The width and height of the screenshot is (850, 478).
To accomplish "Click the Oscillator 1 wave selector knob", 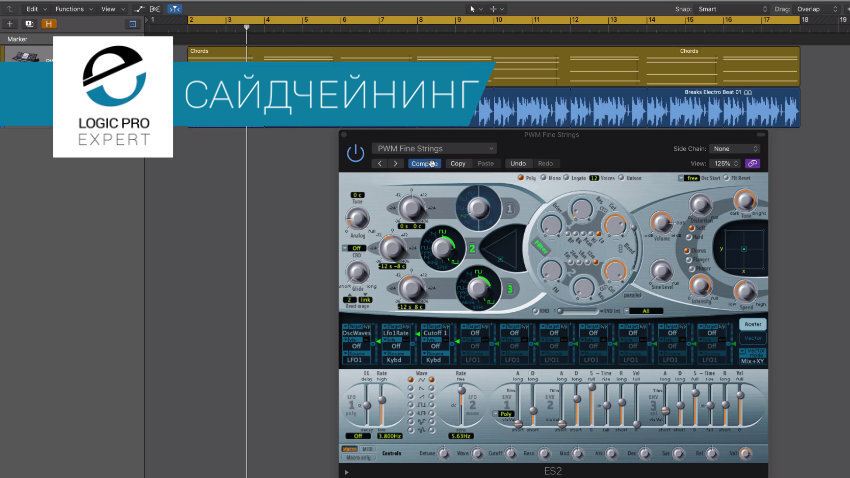I will click(x=478, y=208).
